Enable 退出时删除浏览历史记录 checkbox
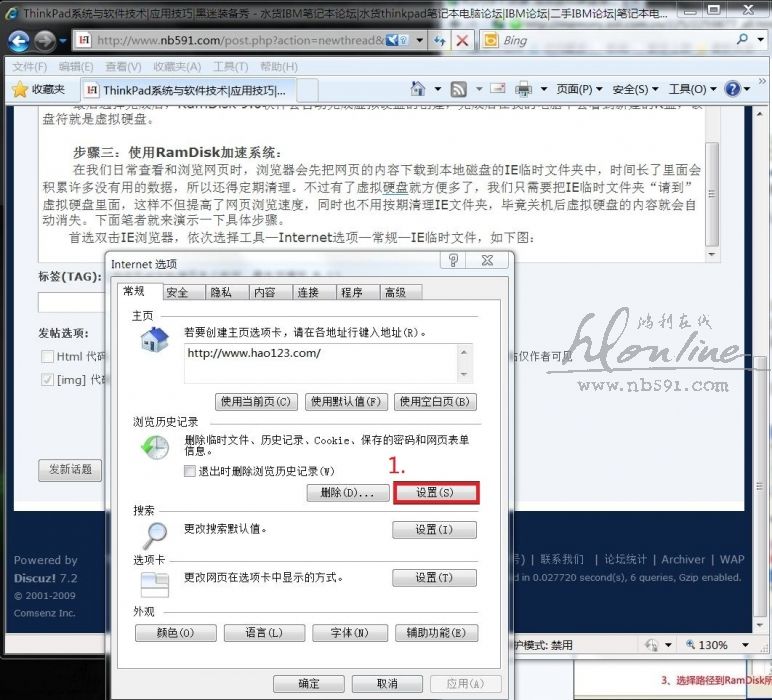Image resolution: width=772 pixels, height=700 pixels. pos(190,470)
